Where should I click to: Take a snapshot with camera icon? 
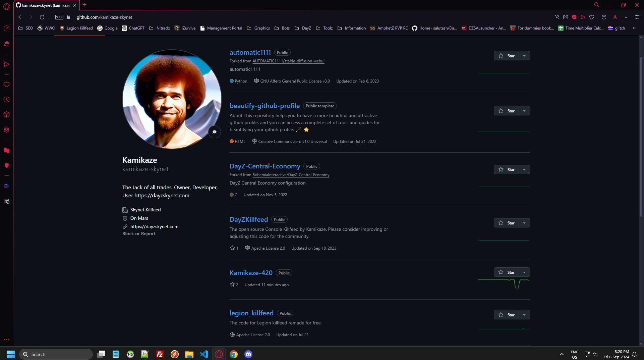click(x=566, y=17)
